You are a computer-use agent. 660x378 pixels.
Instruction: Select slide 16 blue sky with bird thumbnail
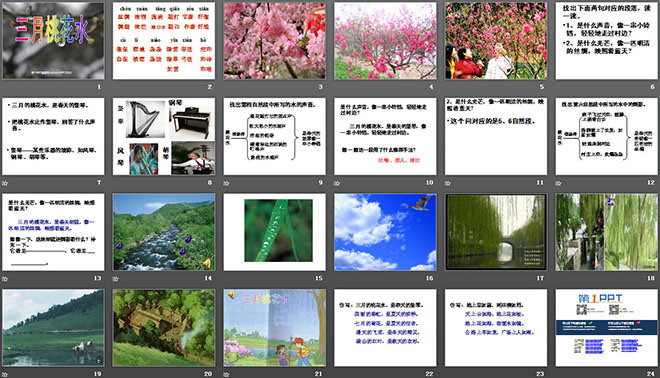(x=385, y=232)
